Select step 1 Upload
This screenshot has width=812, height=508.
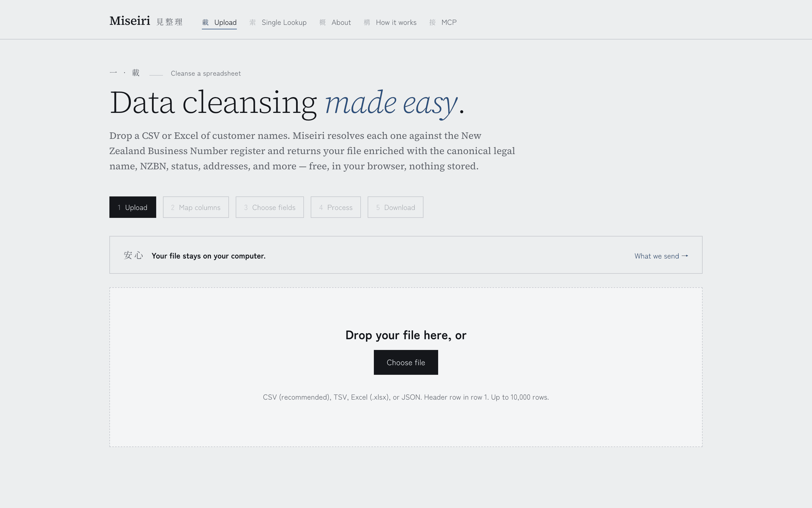pyautogui.click(x=133, y=207)
